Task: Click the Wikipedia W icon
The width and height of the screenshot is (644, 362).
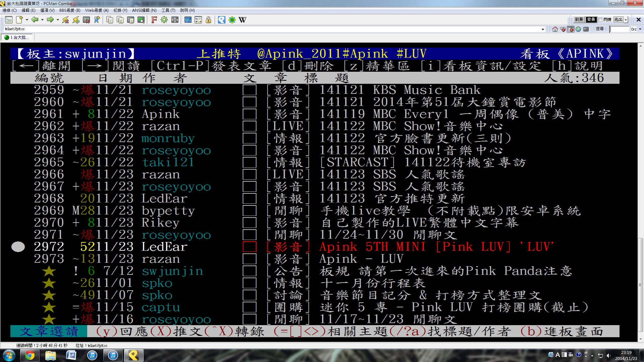Action: (x=243, y=20)
